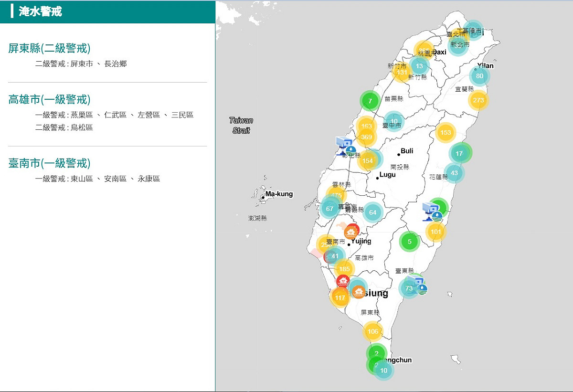The width and height of the screenshot is (573, 392).
Task: Select 鳥松區 in Kaohsiung level-two list
Action: pyautogui.click(x=82, y=127)
